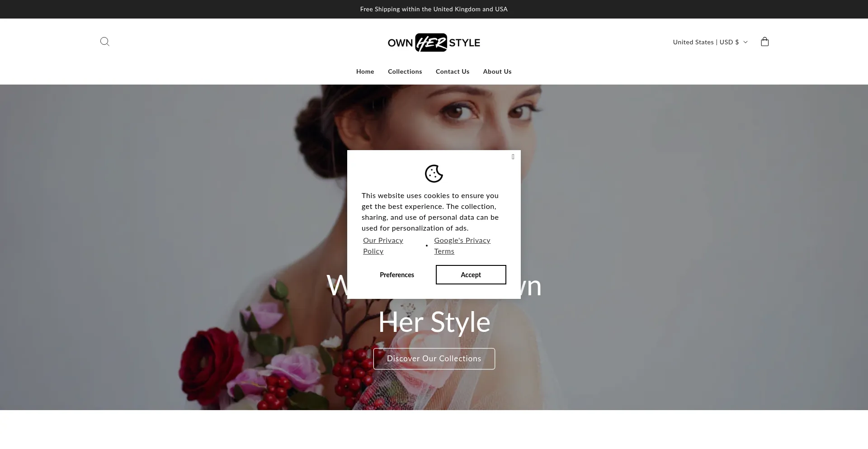Open Our Privacy Policy link

[x=382, y=246]
